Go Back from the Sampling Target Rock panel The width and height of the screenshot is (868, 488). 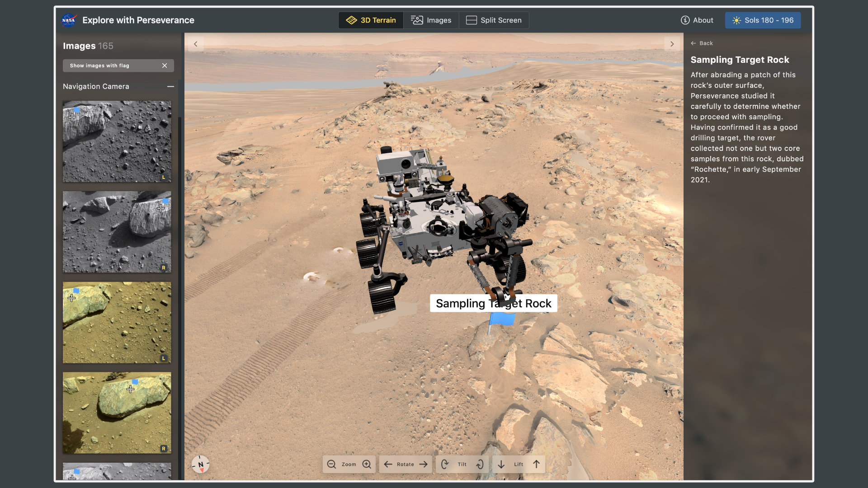coord(702,43)
